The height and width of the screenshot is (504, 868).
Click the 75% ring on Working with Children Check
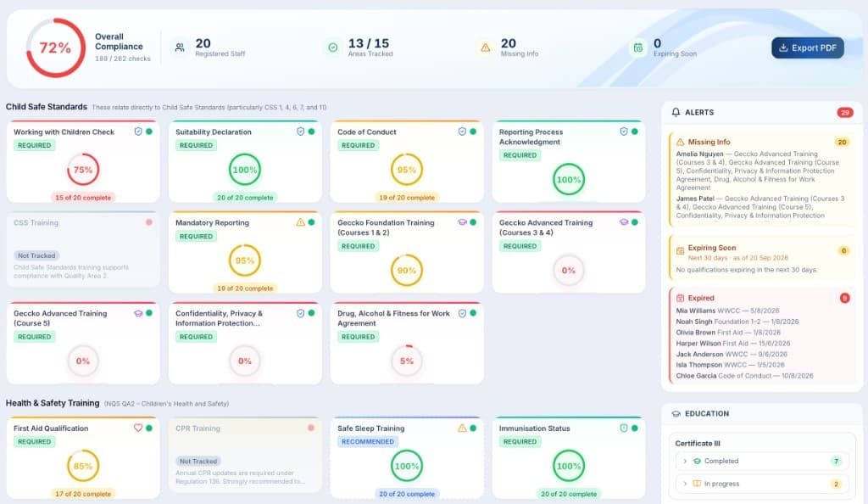[83, 170]
